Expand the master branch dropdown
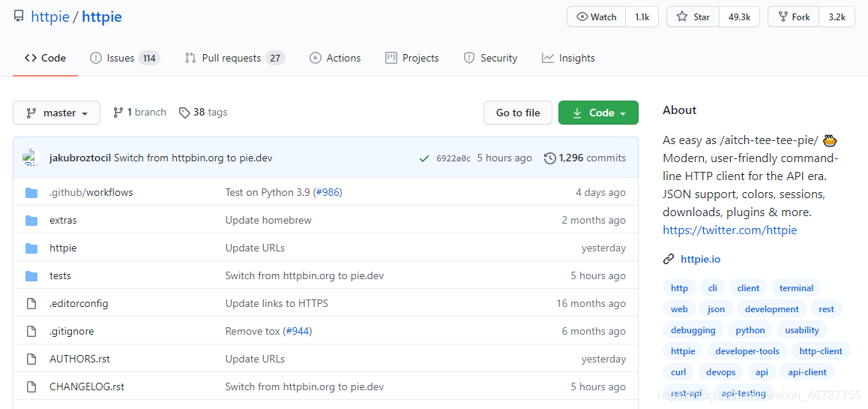 56,113
